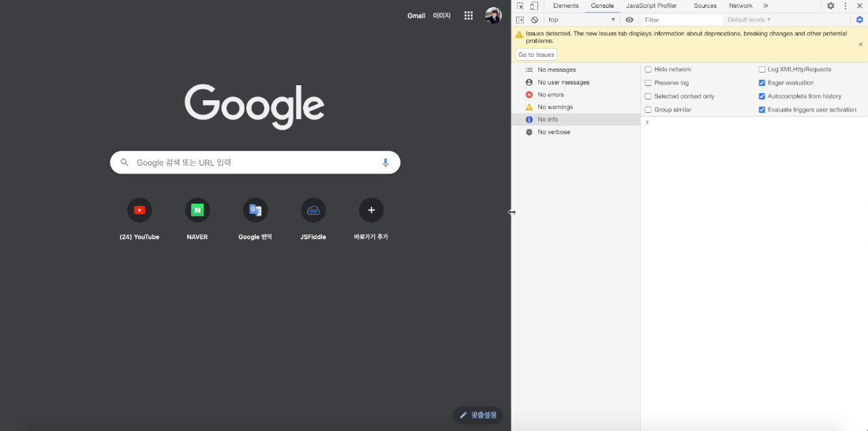Disable Autocomplete from history checkbox
This screenshot has height=431, width=868.
tap(761, 96)
